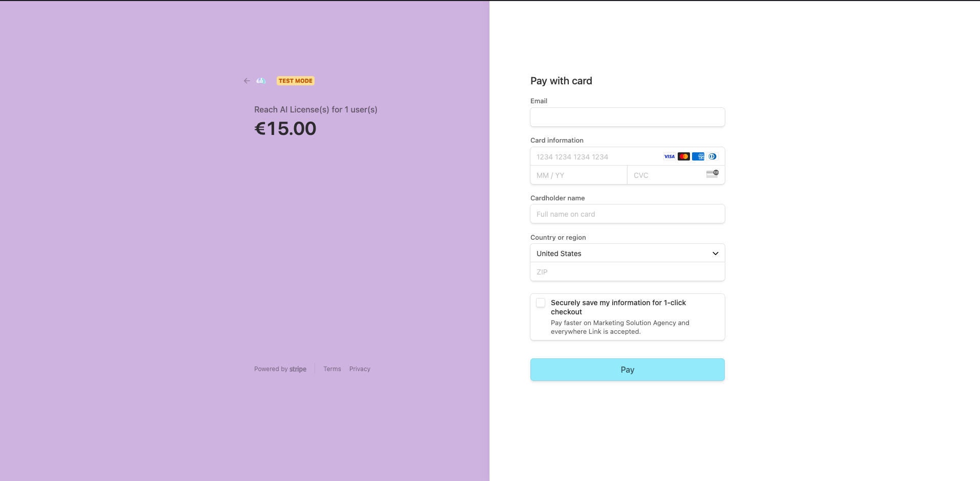This screenshot has width=980, height=481.
Task: Click the back arrow icon
Action: coord(247,81)
